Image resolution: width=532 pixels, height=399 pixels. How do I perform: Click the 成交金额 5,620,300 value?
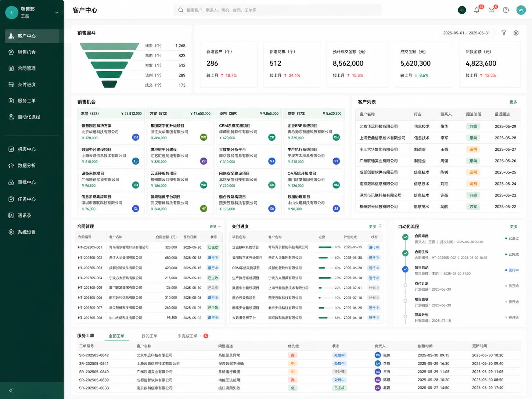coord(416,64)
